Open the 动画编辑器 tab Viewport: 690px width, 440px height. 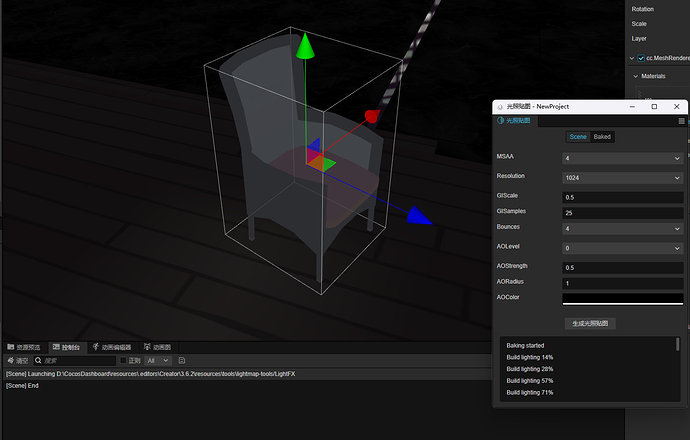[x=112, y=347]
